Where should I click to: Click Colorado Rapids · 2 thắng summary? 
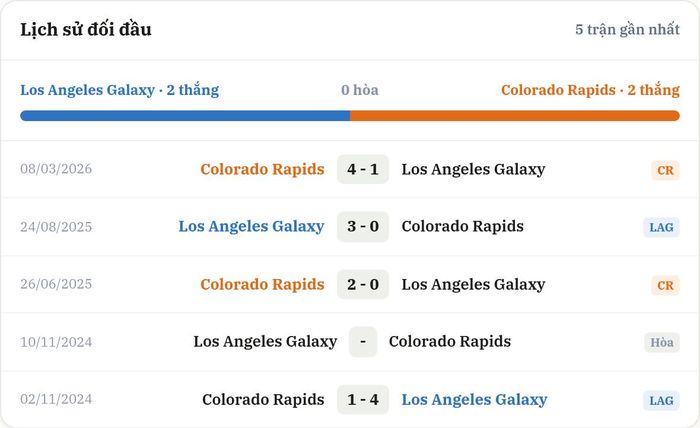click(x=590, y=90)
